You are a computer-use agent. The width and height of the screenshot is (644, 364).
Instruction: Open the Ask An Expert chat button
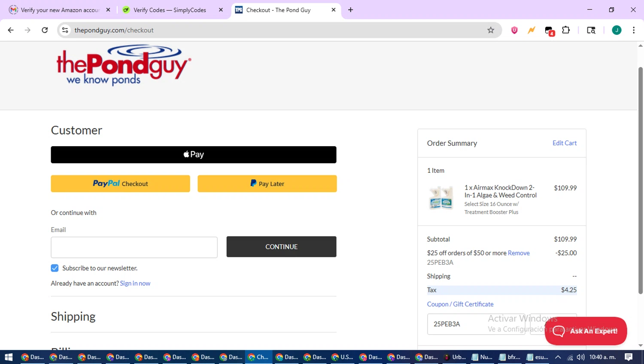pyautogui.click(x=586, y=331)
